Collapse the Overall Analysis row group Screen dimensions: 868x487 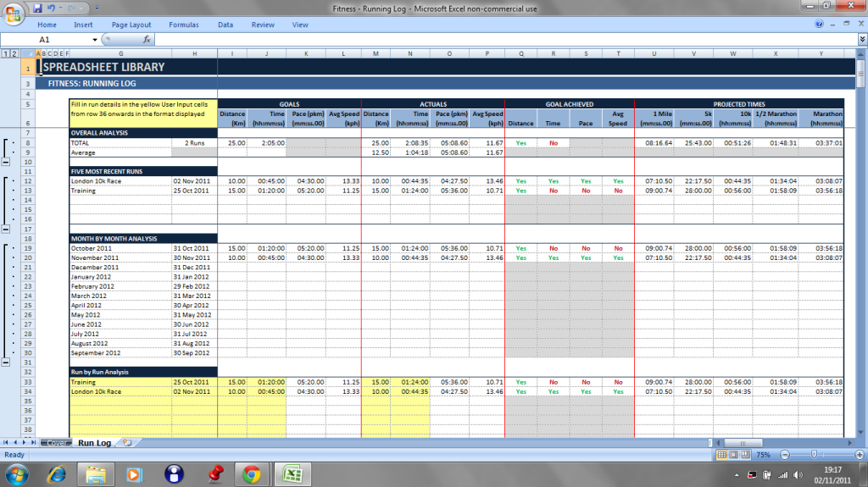pyautogui.click(x=6, y=162)
